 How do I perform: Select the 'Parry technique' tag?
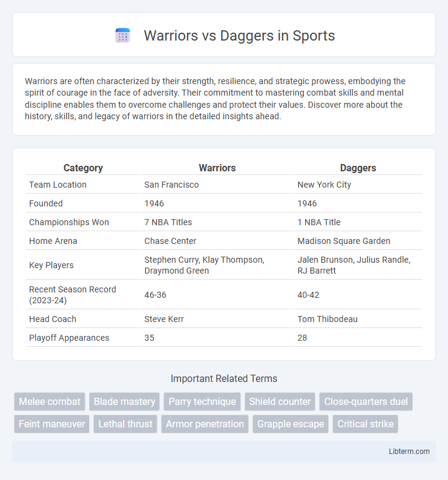(202, 401)
